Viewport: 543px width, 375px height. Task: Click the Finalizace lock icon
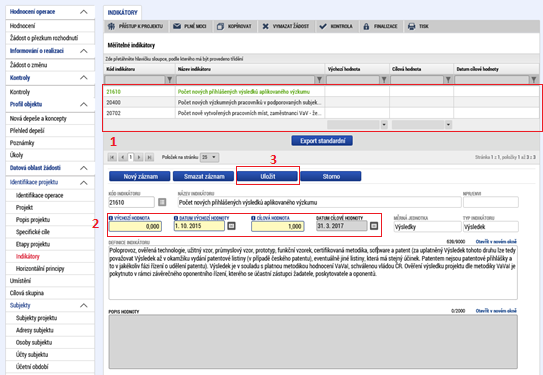click(x=366, y=26)
